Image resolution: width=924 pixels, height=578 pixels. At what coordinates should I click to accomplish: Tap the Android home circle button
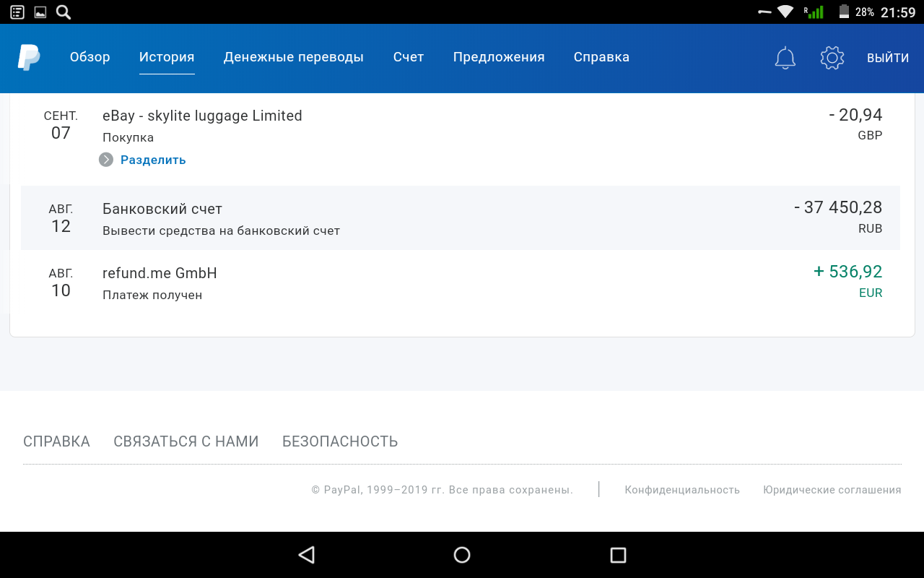[462, 555]
